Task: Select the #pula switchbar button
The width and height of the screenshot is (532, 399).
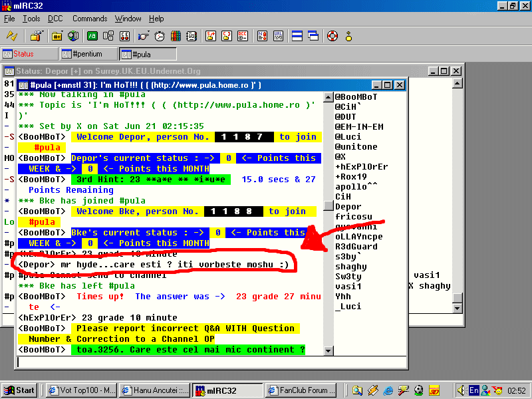Action: [x=148, y=54]
